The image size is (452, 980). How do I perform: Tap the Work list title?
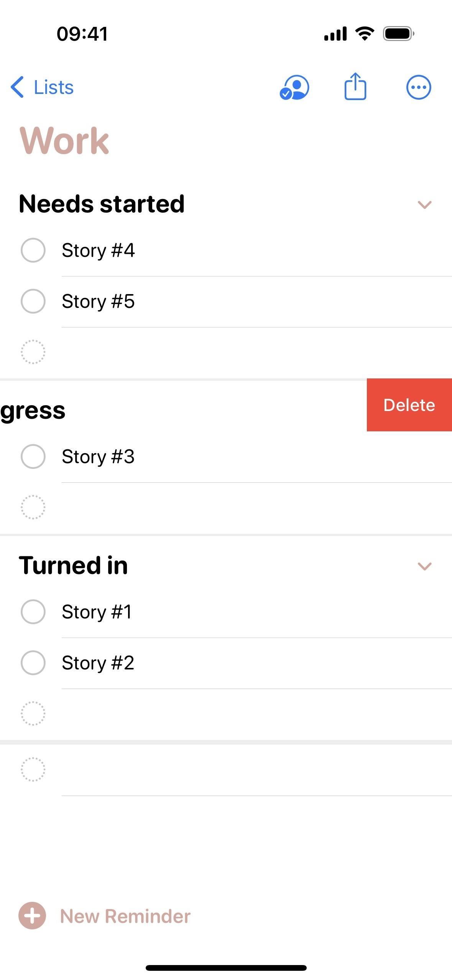[64, 141]
